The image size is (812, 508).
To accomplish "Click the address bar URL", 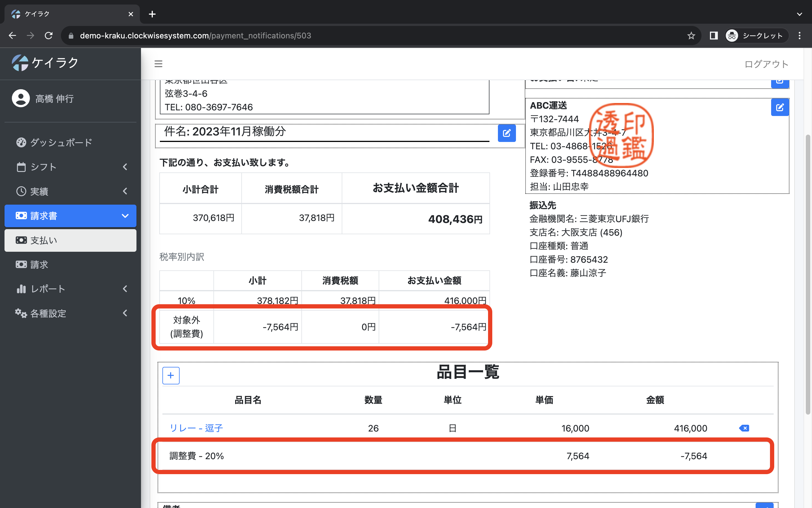I will 196,36.
